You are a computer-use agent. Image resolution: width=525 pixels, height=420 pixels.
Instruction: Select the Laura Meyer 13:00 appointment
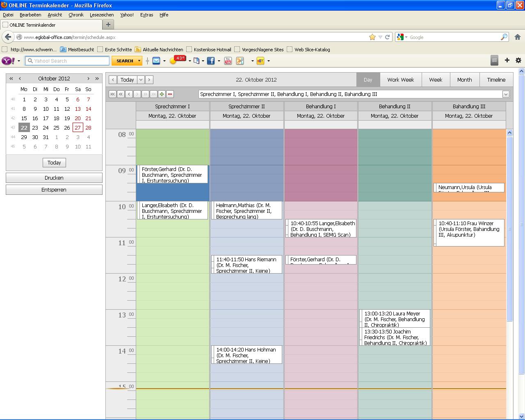pyautogui.click(x=395, y=319)
